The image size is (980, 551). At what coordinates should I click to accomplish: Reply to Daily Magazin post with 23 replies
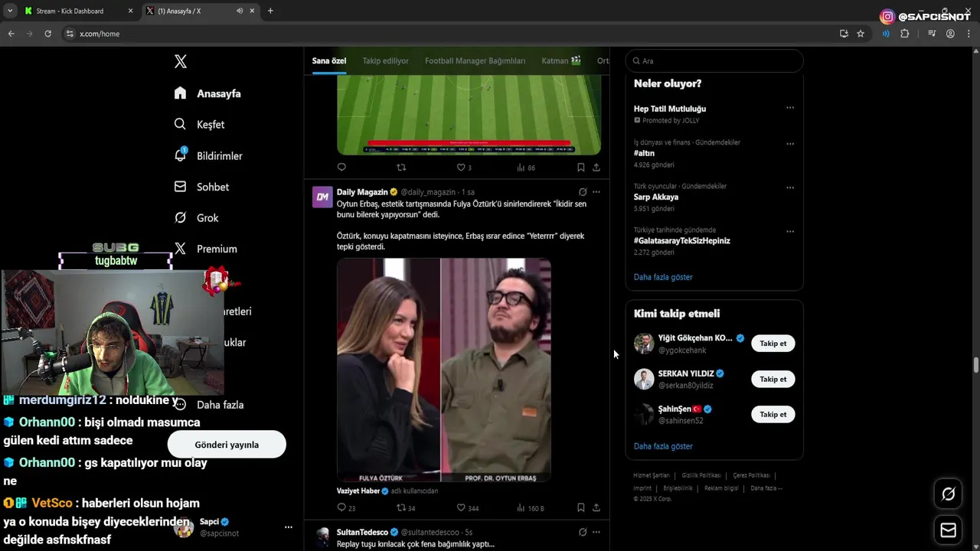[x=346, y=507]
